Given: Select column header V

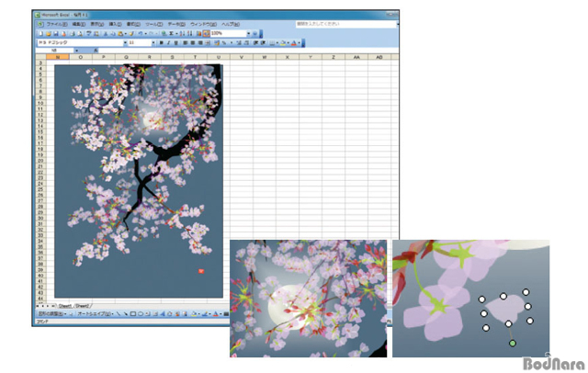Looking at the screenshot, I should click(242, 57).
